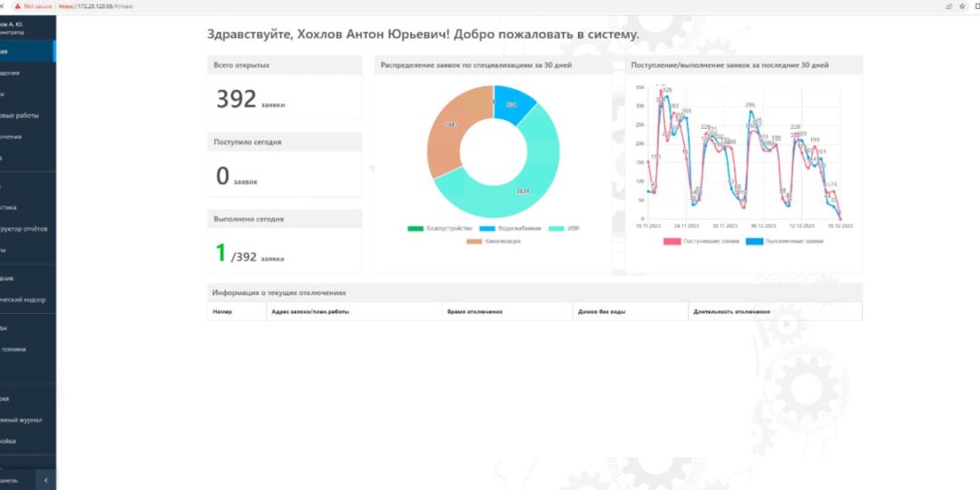Open the отчётов constructor sidebar item
Image resolution: width=980 pixels, height=490 pixels.
tap(25, 229)
